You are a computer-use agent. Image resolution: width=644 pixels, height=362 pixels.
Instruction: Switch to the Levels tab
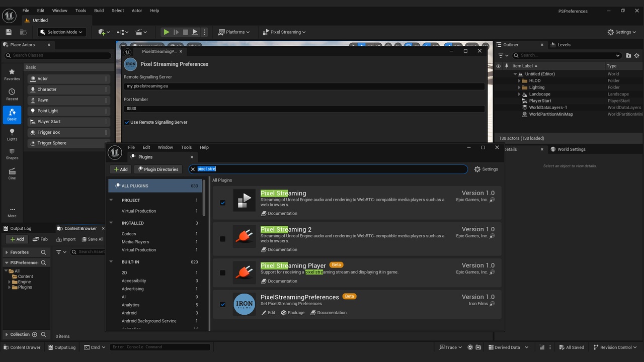click(560, 45)
